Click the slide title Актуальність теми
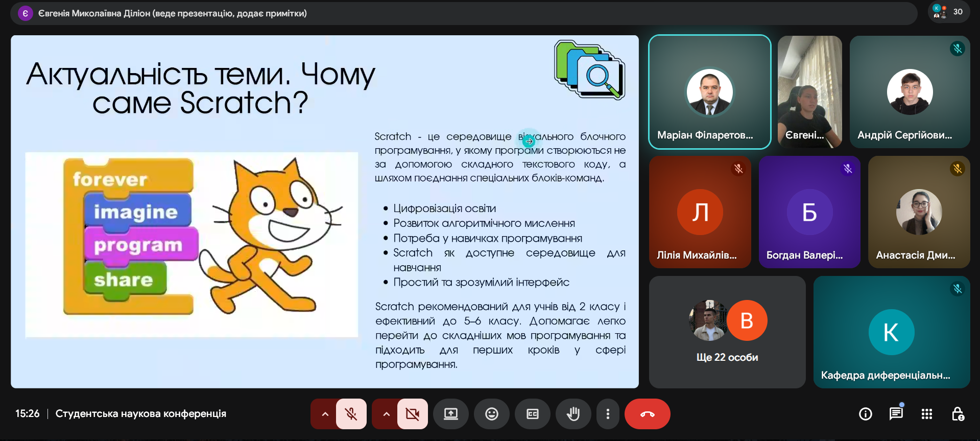This screenshot has height=441, width=980. tap(200, 88)
